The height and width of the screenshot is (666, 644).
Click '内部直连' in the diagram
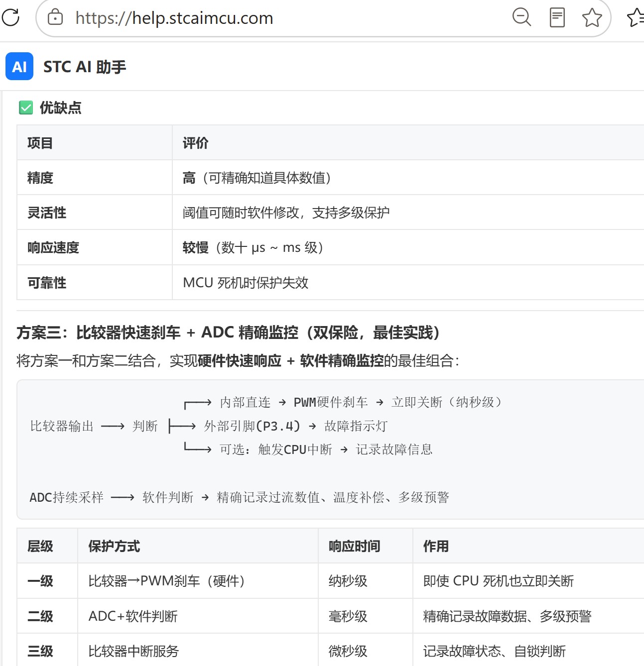coord(245,402)
